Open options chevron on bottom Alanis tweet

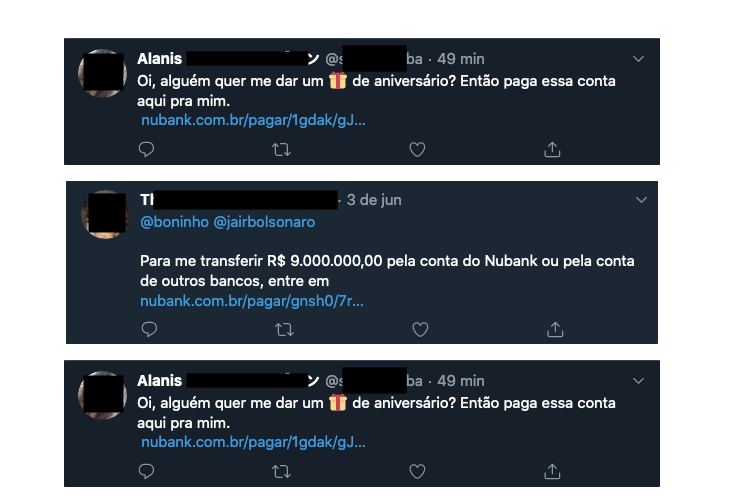pos(638,381)
